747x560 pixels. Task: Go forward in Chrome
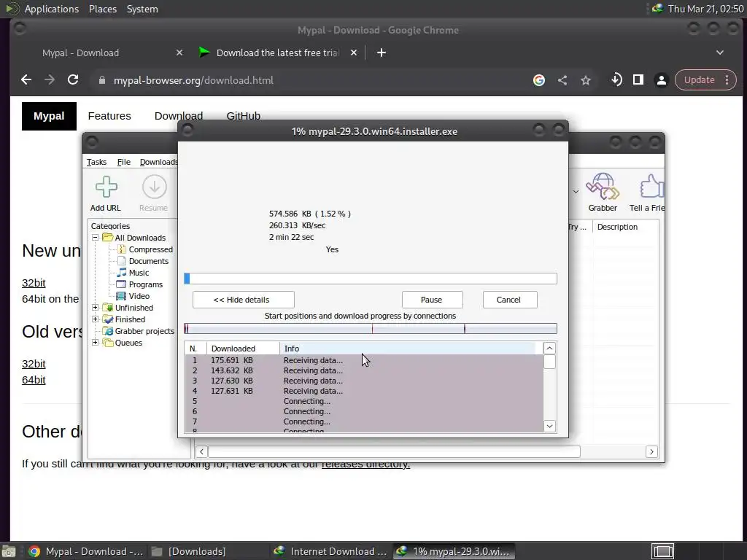50,80
